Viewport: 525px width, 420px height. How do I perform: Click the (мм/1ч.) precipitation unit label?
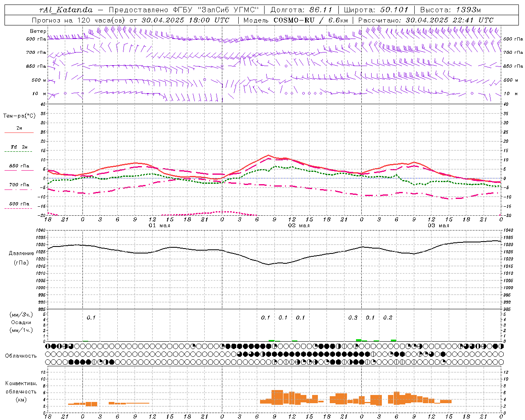21,330
